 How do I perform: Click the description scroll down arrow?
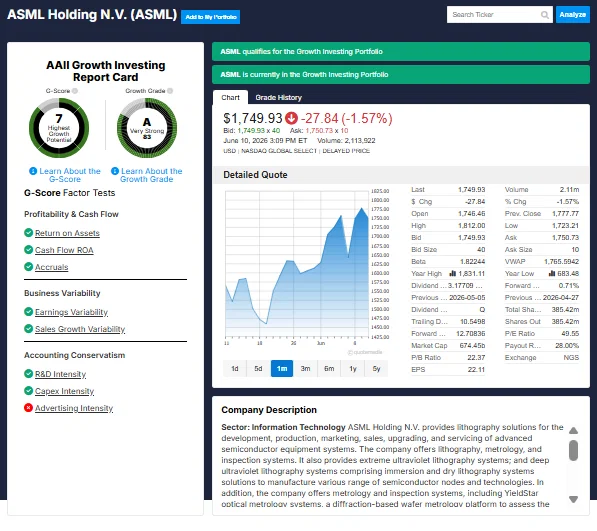(573, 499)
